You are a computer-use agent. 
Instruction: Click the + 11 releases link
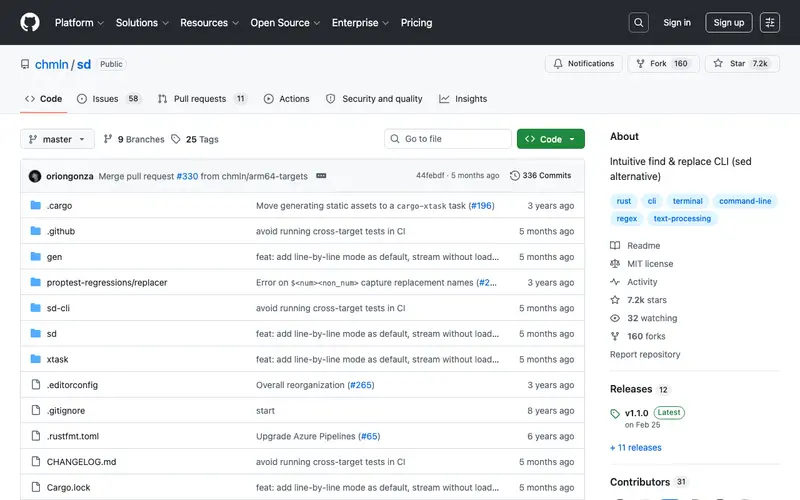[636, 447]
